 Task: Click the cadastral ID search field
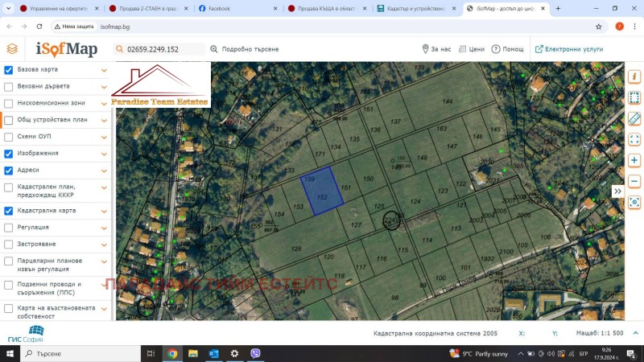(161, 49)
